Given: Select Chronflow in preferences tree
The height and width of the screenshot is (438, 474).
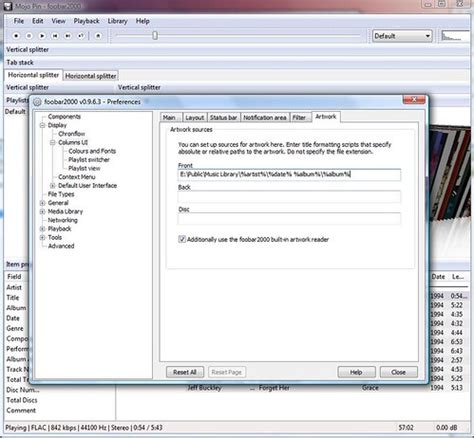Looking at the screenshot, I should pyautogui.click(x=71, y=134).
